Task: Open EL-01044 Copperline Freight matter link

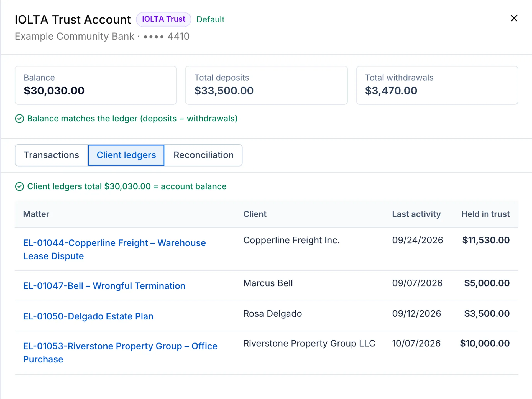Action: pos(114,249)
